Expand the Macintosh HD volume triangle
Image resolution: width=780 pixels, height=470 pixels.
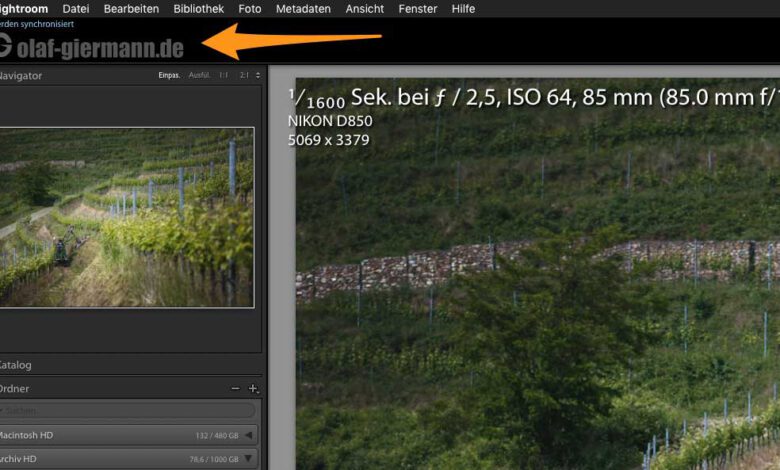(248, 435)
